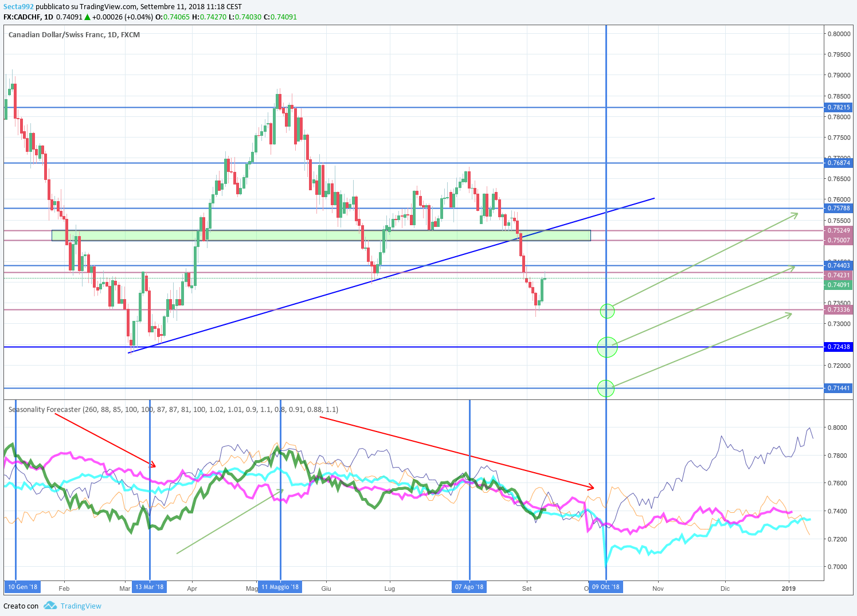The image size is (857, 616).
Task: Click the Set month label on time axis
Action: (527, 588)
